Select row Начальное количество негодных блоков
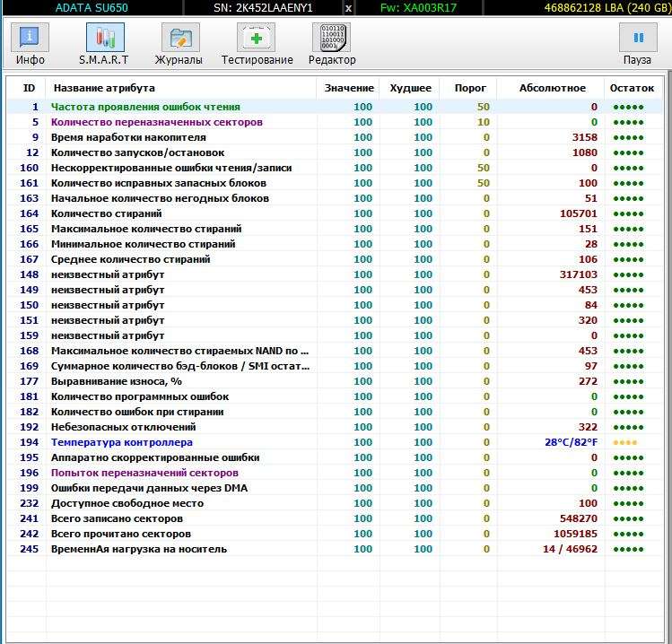Screen dimensions: 672x644 click(x=335, y=198)
